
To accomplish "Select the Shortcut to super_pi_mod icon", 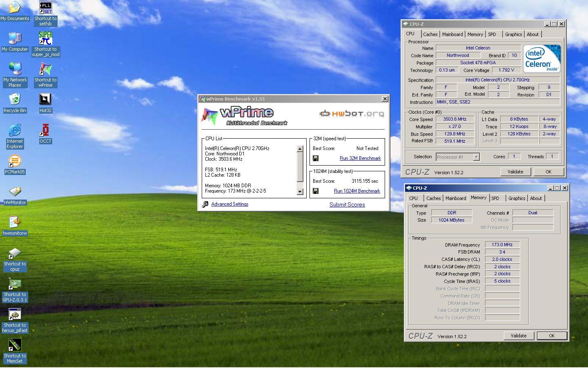I will [45, 44].
